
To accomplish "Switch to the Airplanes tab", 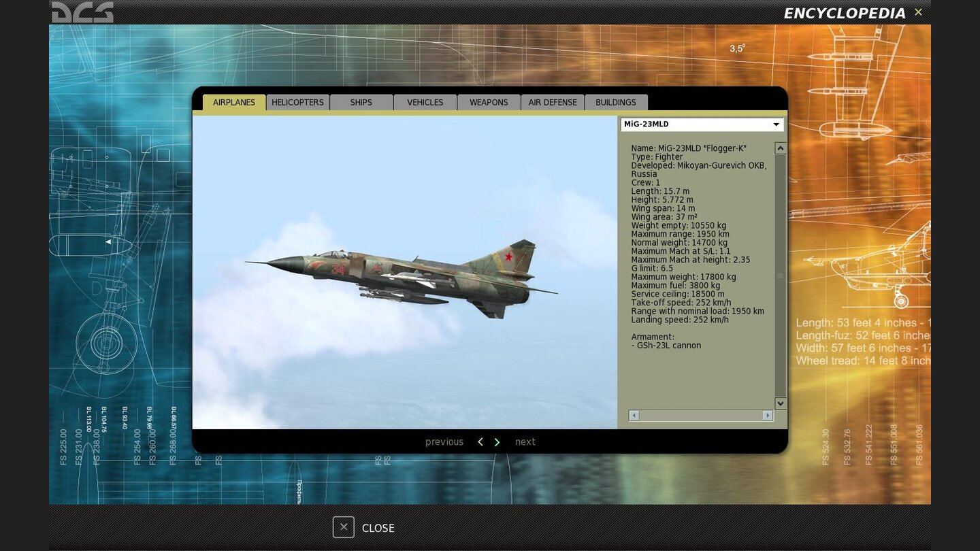I will (234, 102).
